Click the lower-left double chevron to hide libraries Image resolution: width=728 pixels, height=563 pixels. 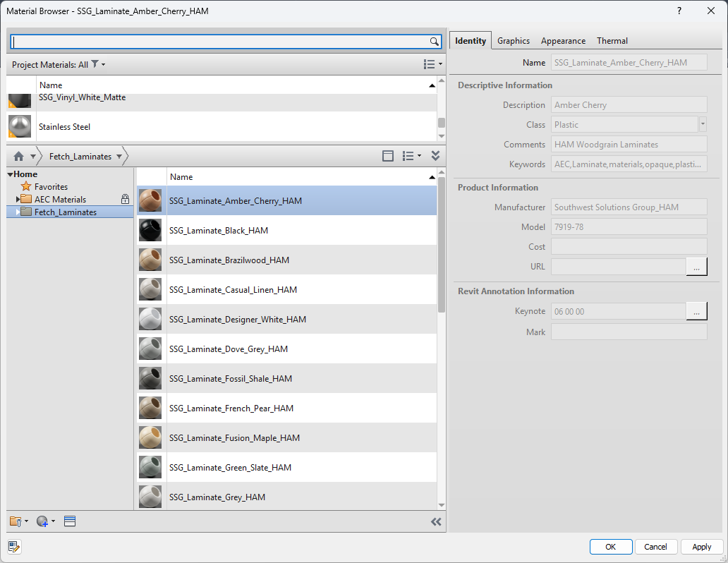pos(436,521)
